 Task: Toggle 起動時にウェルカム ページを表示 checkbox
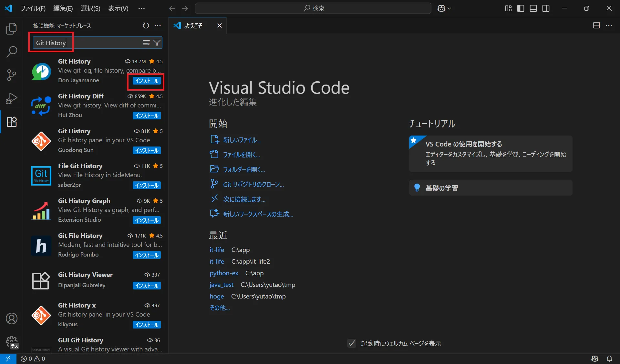(x=352, y=343)
